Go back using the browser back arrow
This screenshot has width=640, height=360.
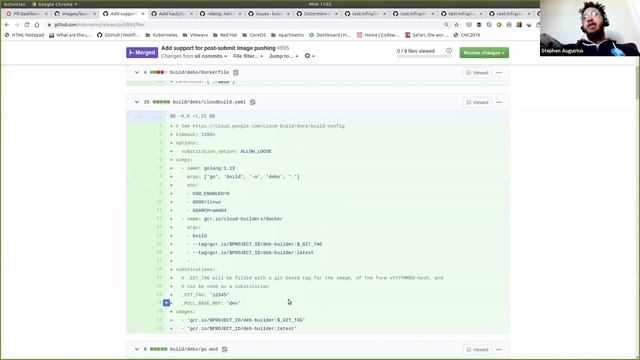(7, 25)
